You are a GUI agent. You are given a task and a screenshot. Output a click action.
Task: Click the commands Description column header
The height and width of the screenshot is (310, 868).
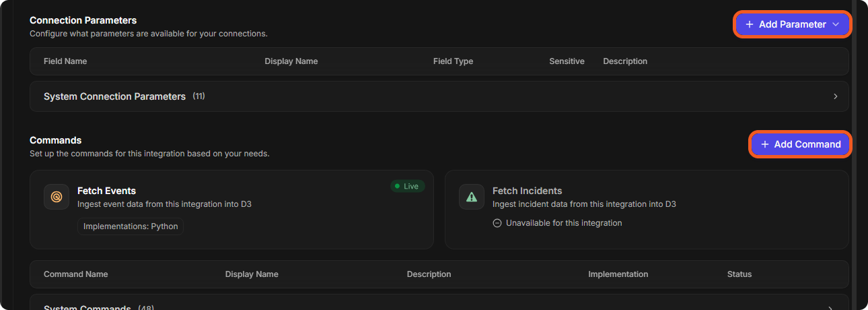coord(429,274)
